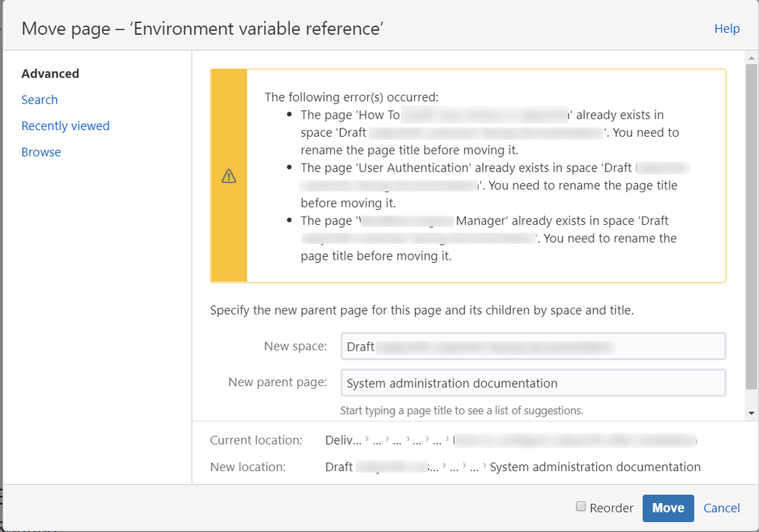Click the yellow band of error box
The image size is (759, 532).
[x=229, y=176]
